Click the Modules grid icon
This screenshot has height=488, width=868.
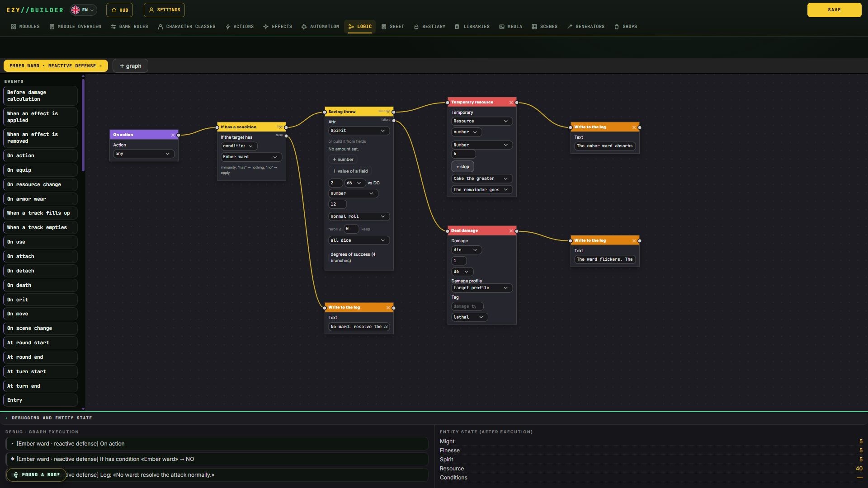pos(14,27)
